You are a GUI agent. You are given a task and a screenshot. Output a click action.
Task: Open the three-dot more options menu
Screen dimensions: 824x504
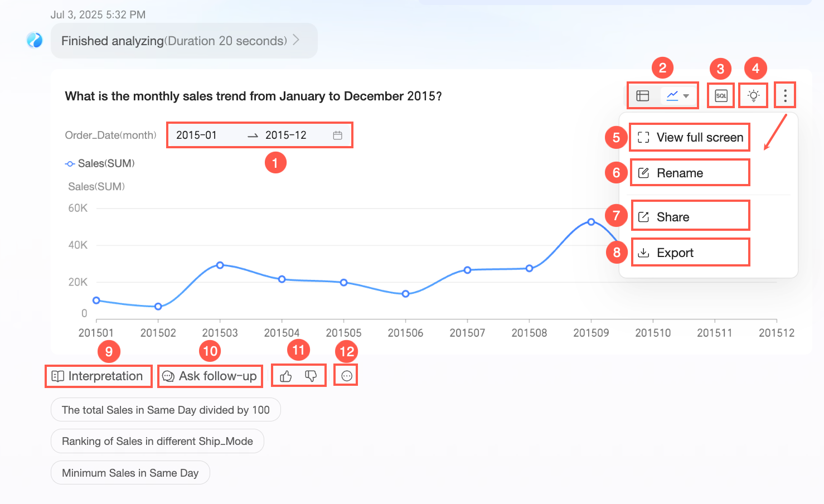[x=785, y=96]
